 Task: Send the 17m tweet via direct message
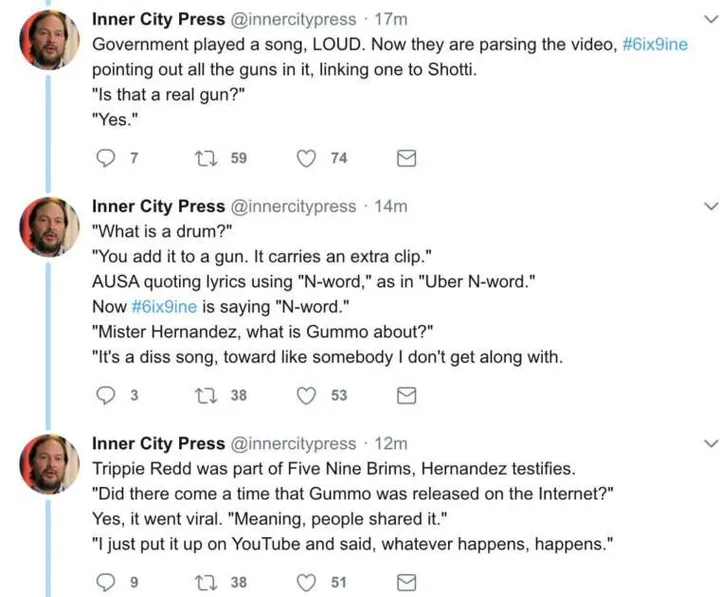pos(407,158)
